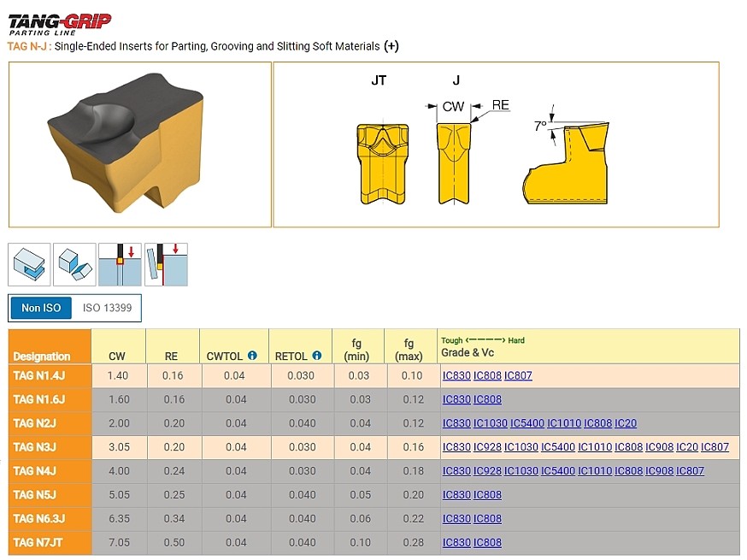Open IC807 grade for TAG N4J
Image resolution: width=747 pixels, height=560 pixels.
[690, 471]
